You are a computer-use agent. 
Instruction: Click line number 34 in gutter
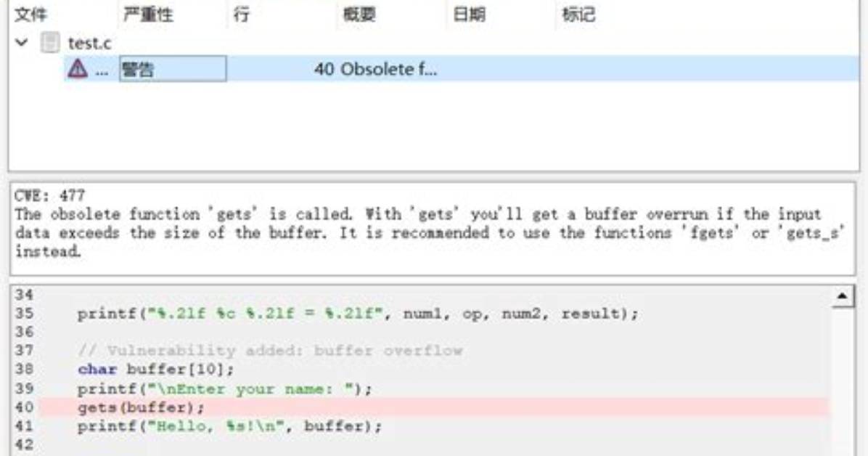pyautogui.click(x=24, y=295)
